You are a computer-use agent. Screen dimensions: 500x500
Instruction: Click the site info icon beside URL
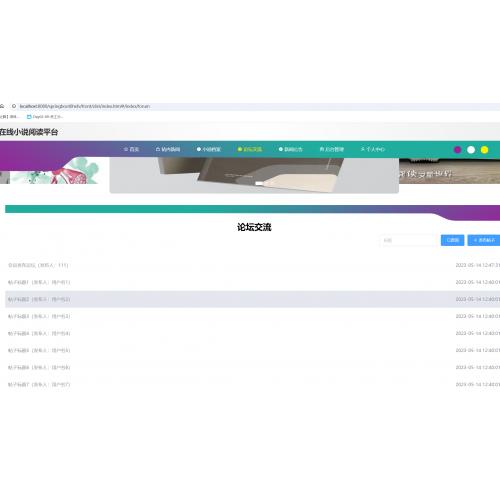click(x=14, y=106)
